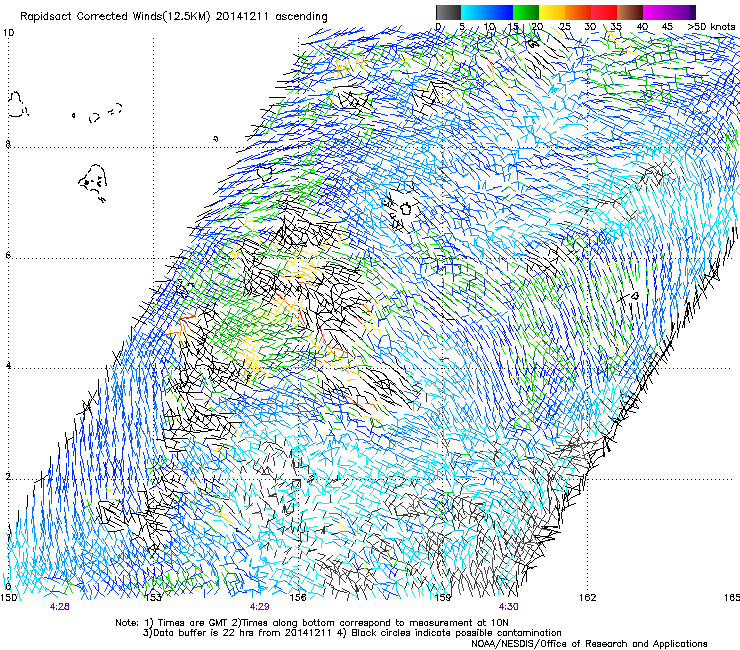Viewport: 740px width, 650px height.
Task: Click the '25' label under the color bar
Action: point(564,27)
